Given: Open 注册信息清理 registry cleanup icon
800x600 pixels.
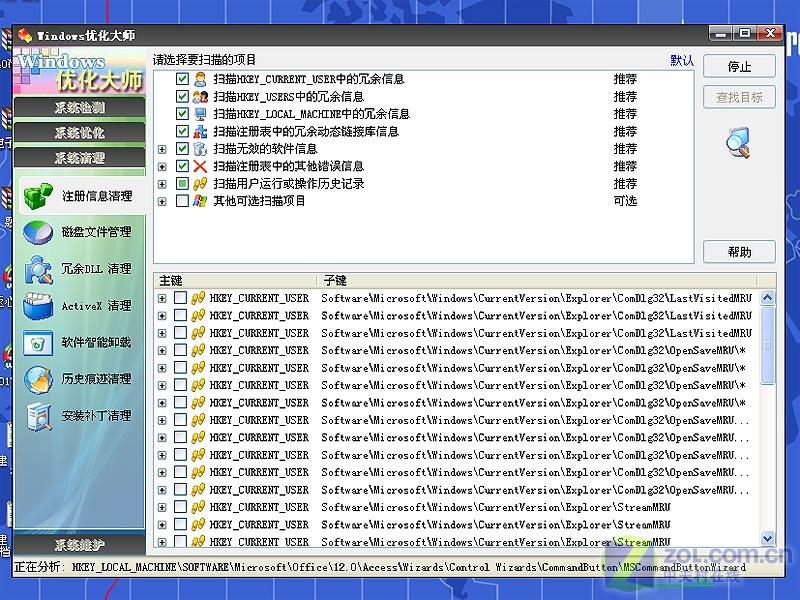Looking at the screenshot, I should 38,196.
